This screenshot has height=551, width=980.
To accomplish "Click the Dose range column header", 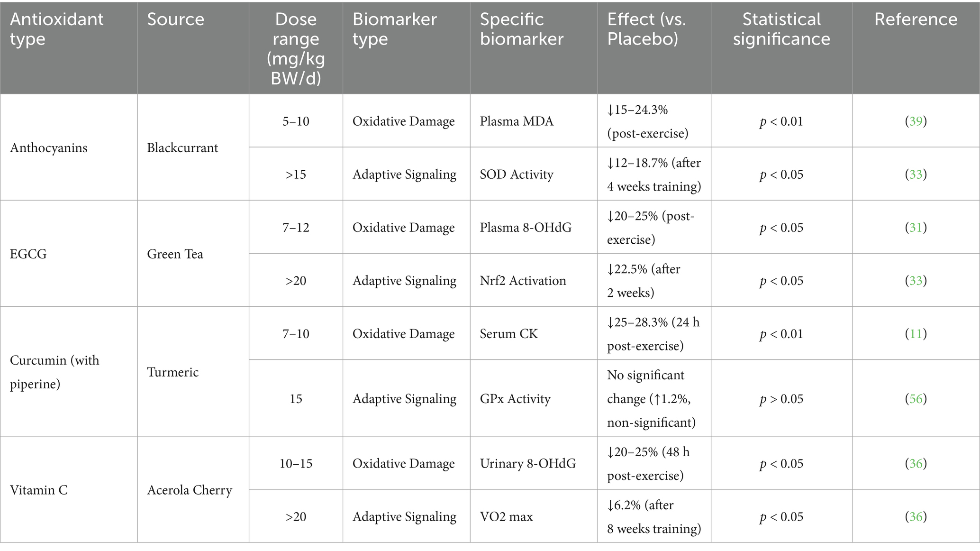I will click(296, 48).
